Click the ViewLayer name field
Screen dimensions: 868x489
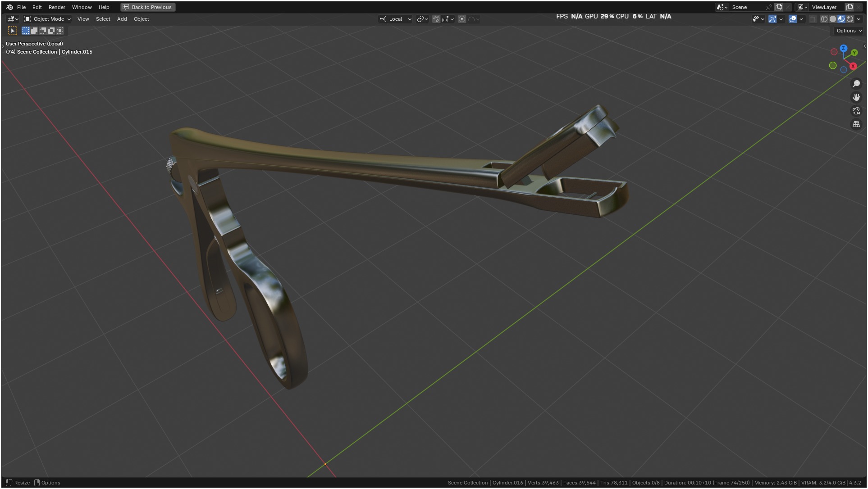point(827,7)
